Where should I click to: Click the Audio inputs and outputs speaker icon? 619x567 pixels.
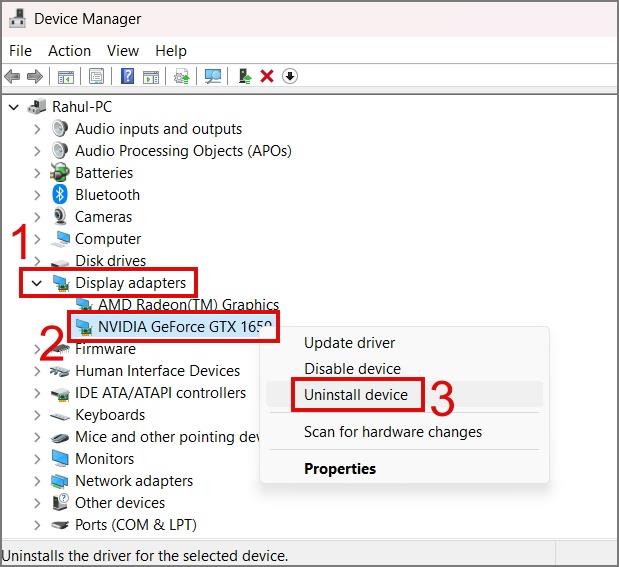60,129
